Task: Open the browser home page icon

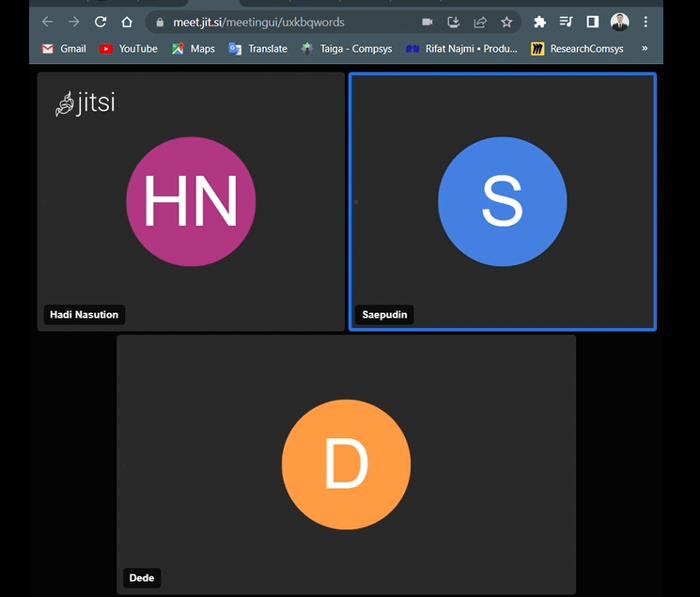Action: click(127, 22)
